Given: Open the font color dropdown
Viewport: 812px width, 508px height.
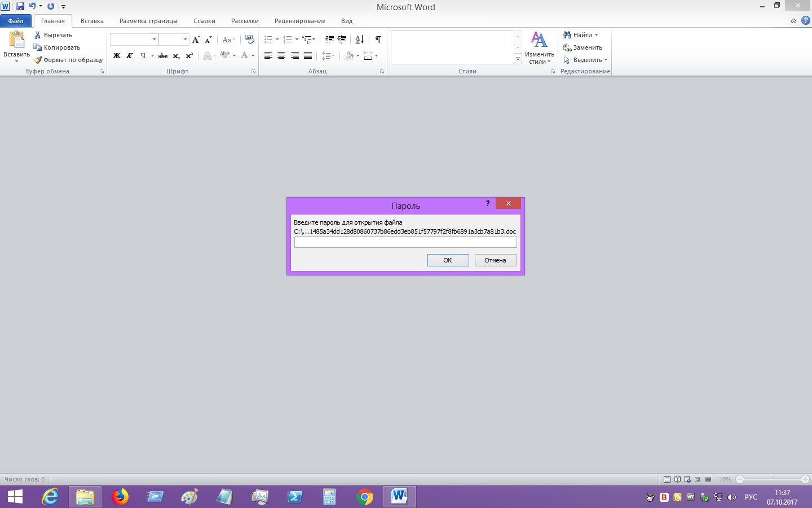Looking at the screenshot, I should point(253,56).
